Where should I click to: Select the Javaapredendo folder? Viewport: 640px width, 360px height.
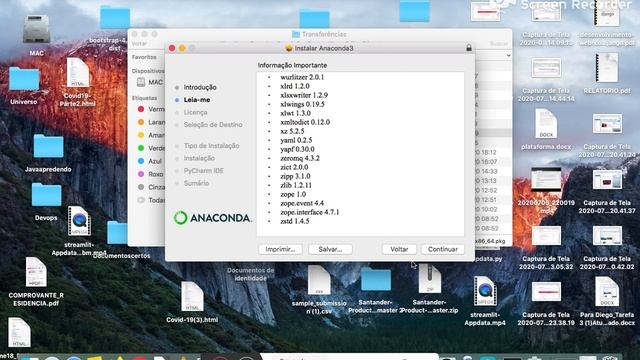(x=48, y=146)
